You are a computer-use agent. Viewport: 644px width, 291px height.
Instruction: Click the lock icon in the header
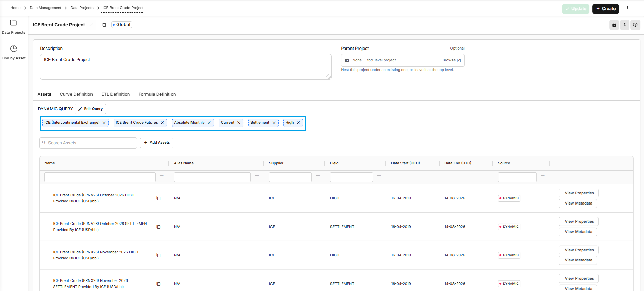point(614,25)
